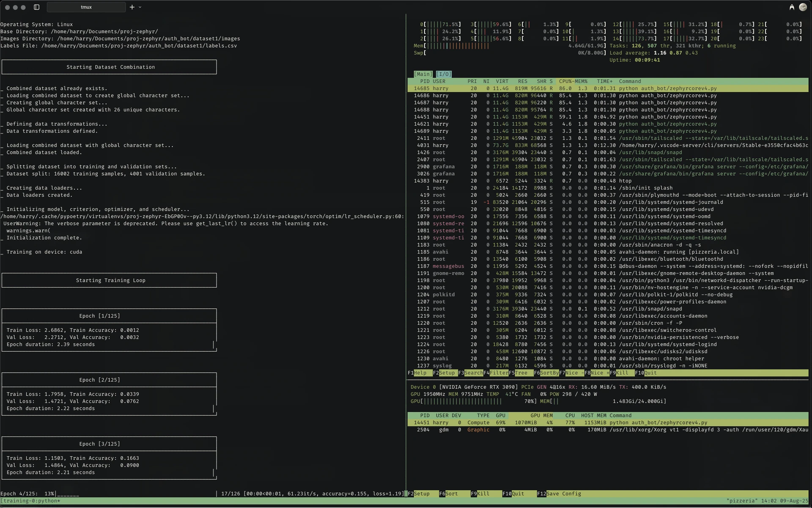
Task: Increase niceness with F8Nice+ in htop
Action: (x=596, y=373)
